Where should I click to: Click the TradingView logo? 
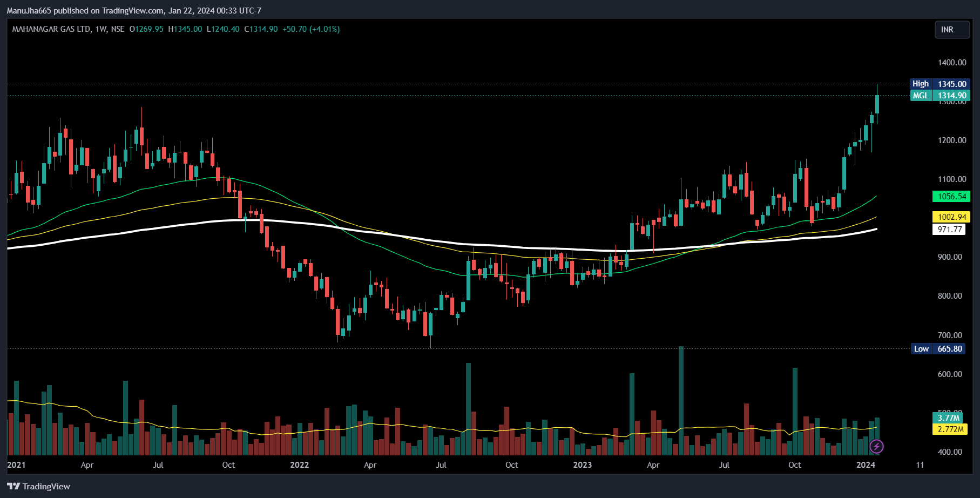pos(38,486)
